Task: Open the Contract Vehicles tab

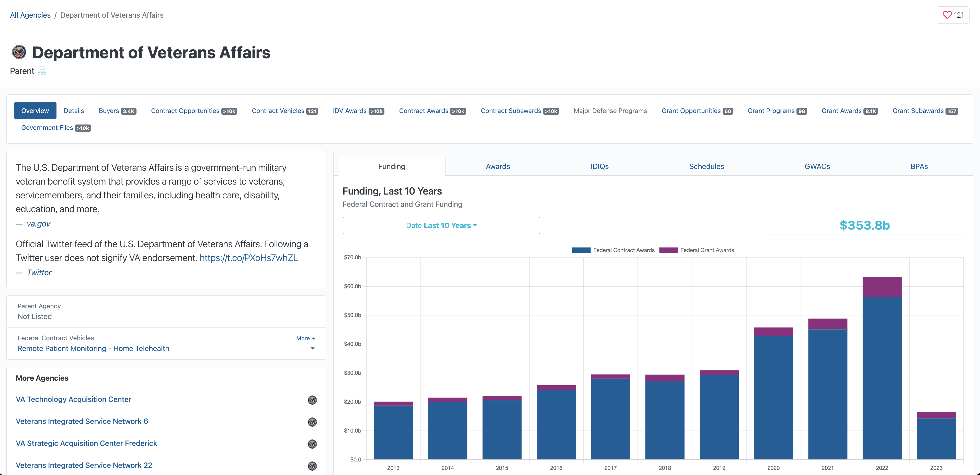Action: (x=285, y=111)
